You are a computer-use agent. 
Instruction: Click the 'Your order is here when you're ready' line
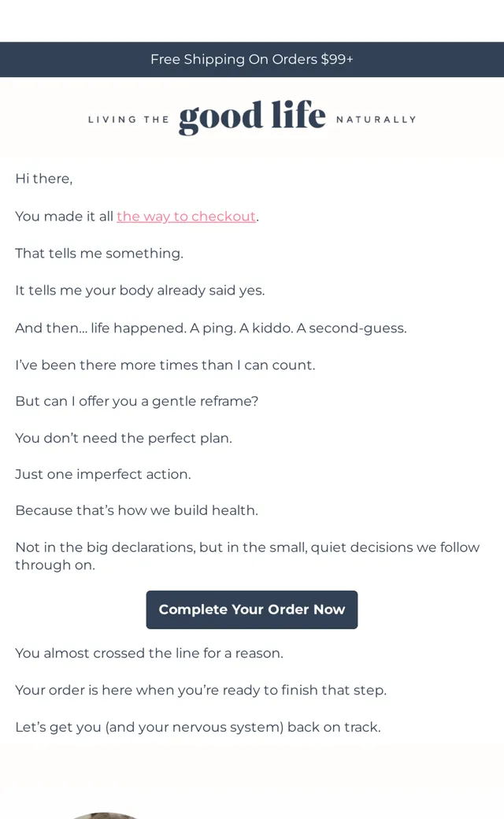(201, 690)
